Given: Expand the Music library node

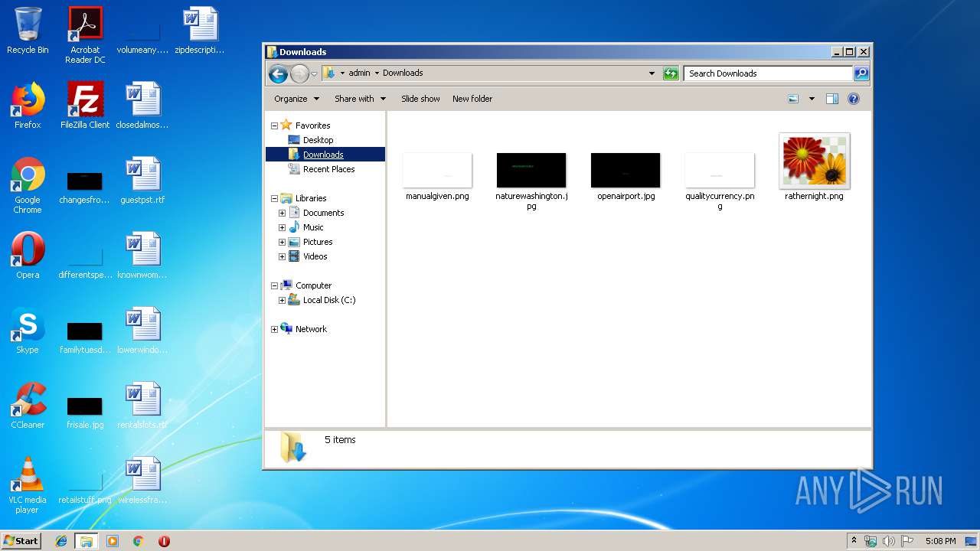Looking at the screenshot, I should pos(282,227).
